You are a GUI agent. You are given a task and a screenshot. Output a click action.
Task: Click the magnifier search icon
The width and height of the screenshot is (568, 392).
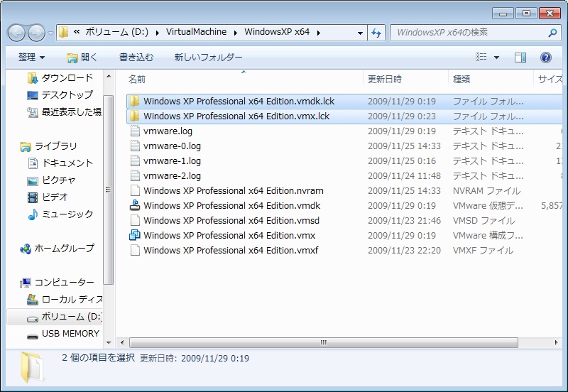(x=552, y=33)
